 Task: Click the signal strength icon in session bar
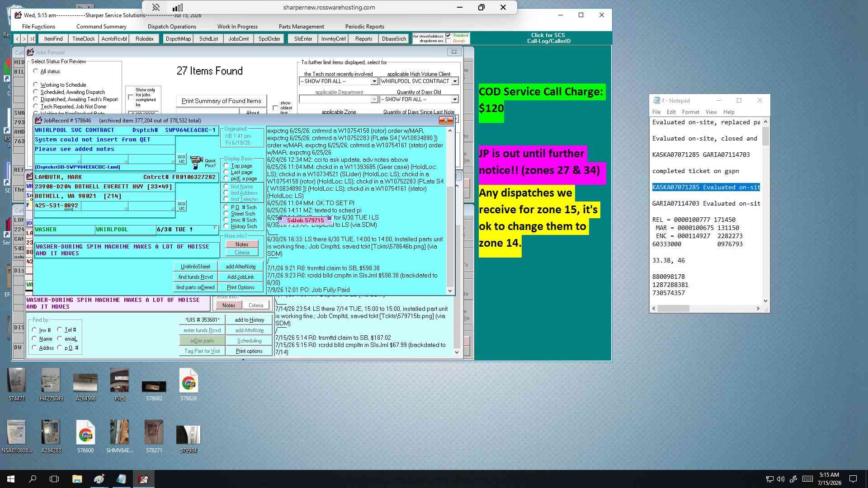point(178,7)
